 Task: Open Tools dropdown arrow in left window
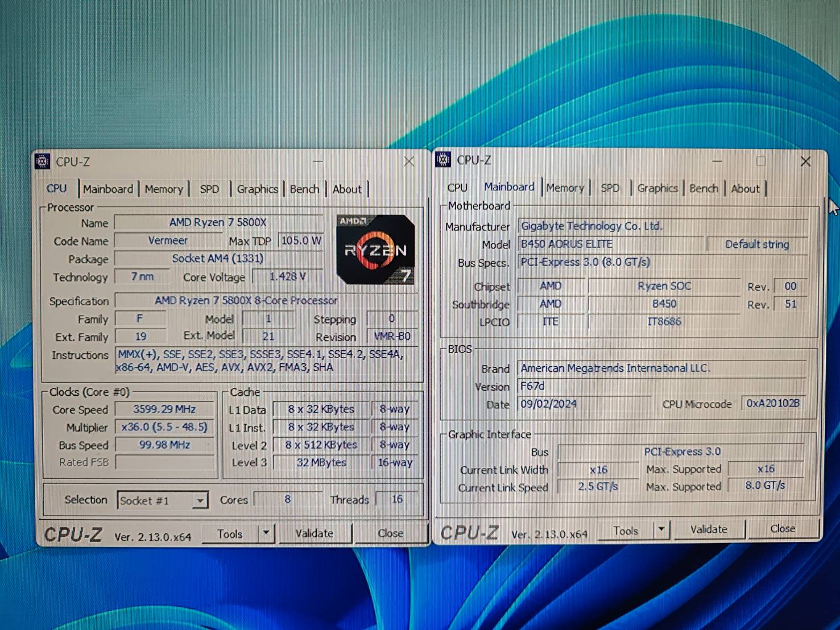click(x=266, y=533)
